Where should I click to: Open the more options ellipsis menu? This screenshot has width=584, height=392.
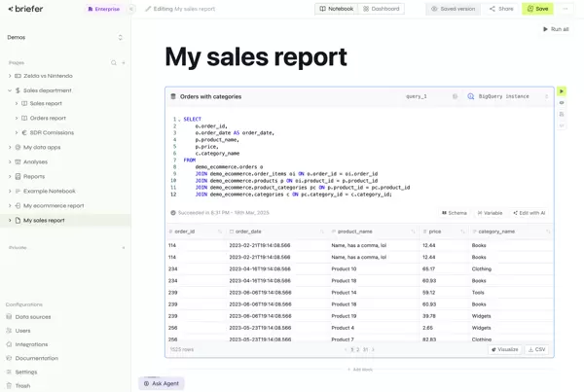click(x=566, y=9)
